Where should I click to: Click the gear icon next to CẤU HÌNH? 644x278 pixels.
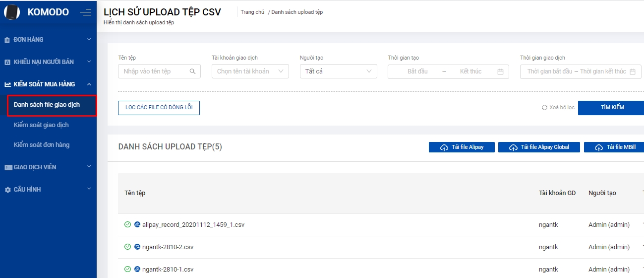point(7,190)
